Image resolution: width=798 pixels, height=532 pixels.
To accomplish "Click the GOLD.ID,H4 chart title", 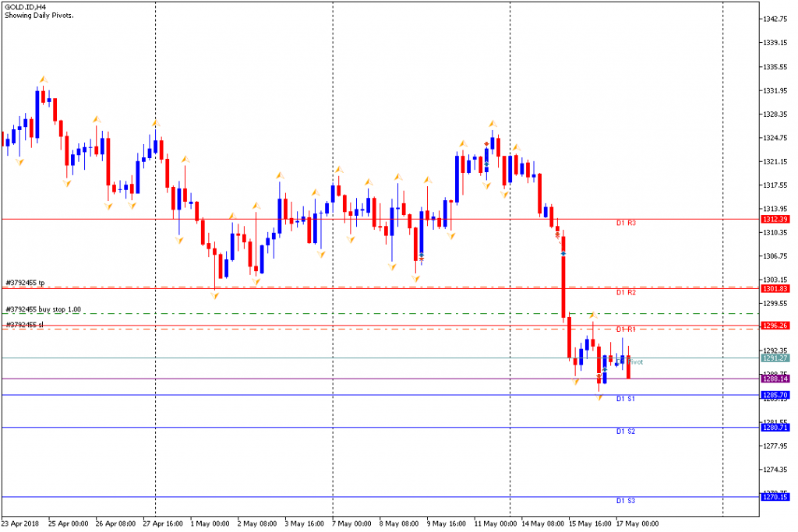I will (x=25, y=7).
